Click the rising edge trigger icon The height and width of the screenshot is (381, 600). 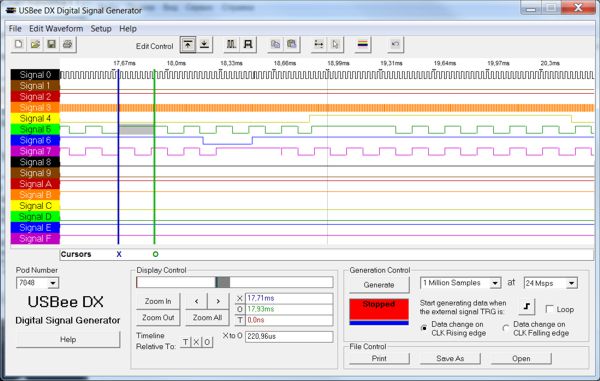(x=527, y=306)
